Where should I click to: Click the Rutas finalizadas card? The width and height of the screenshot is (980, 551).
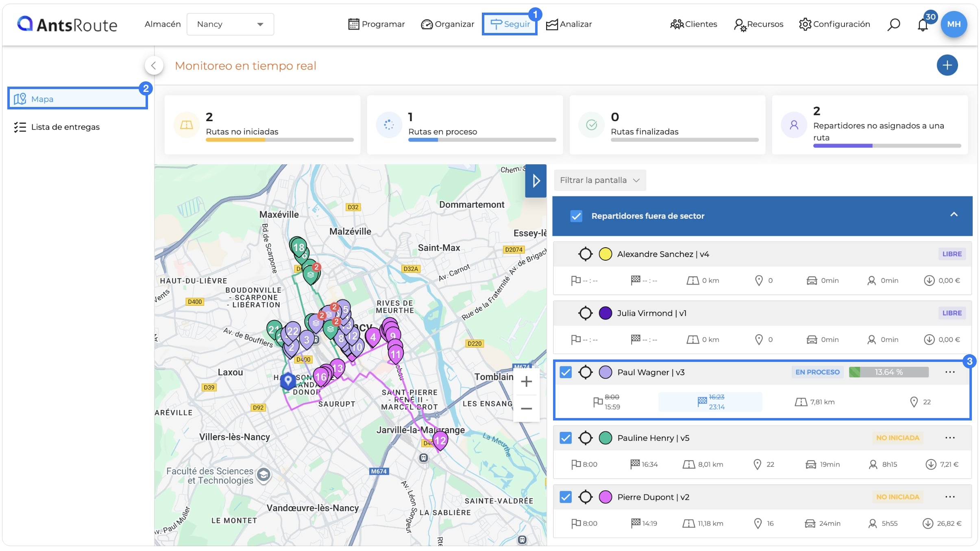coord(667,125)
